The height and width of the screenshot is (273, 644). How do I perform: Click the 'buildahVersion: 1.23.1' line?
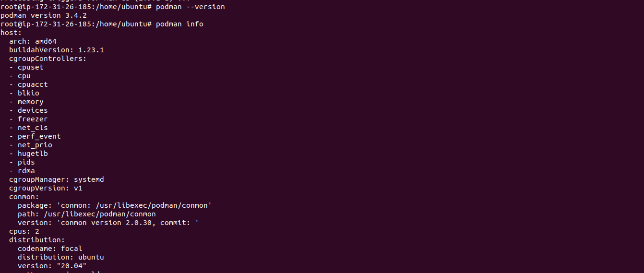57,50
